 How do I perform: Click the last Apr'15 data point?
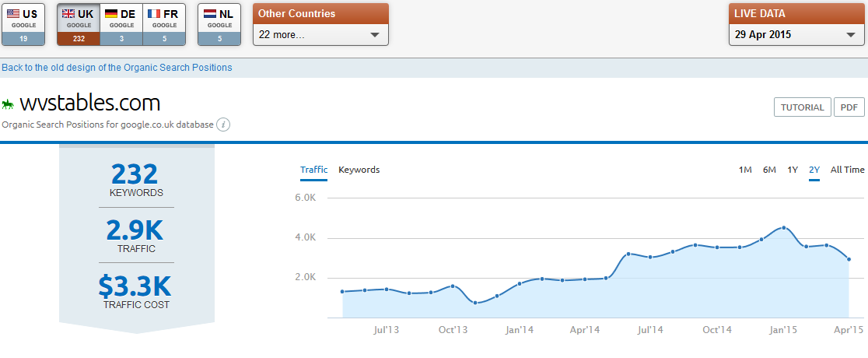[x=849, y=259]
